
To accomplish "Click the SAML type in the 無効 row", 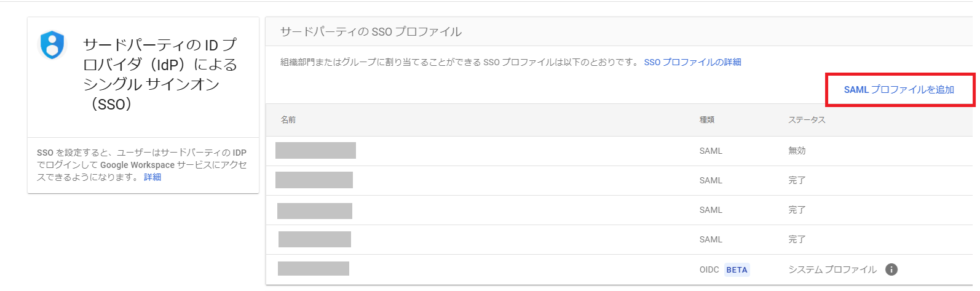I will 711,151.
